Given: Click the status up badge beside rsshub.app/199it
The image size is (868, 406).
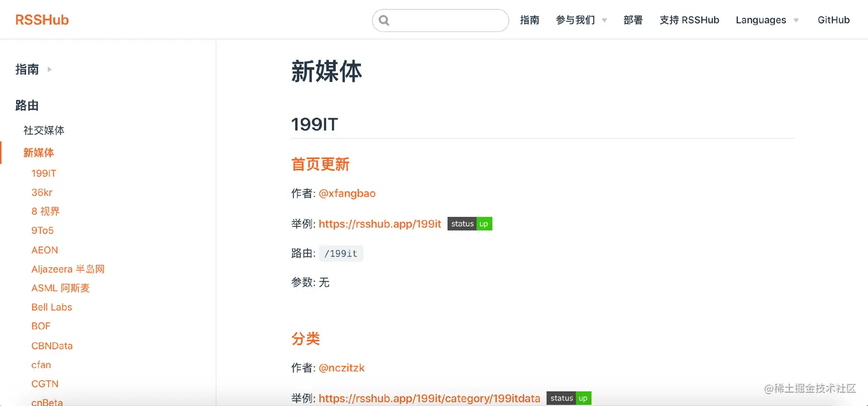Looking at the screenshot, I should [x=470, y=224].
